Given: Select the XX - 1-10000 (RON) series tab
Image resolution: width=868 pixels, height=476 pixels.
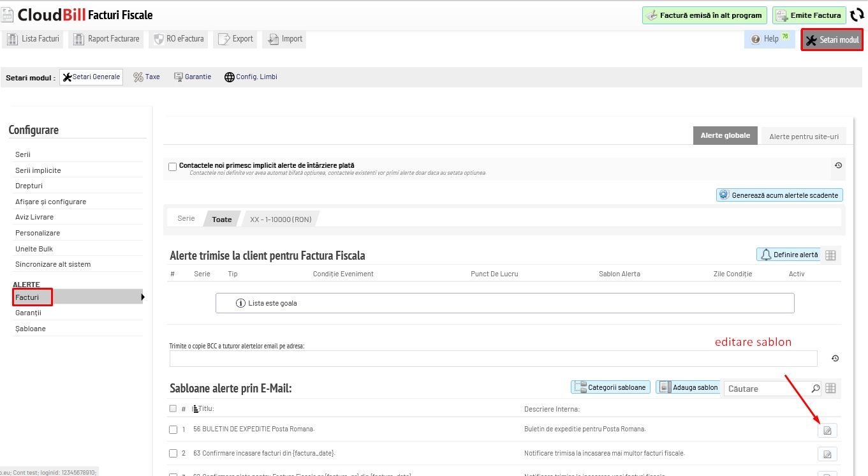Looking at the screenshot, I should 281,219.
